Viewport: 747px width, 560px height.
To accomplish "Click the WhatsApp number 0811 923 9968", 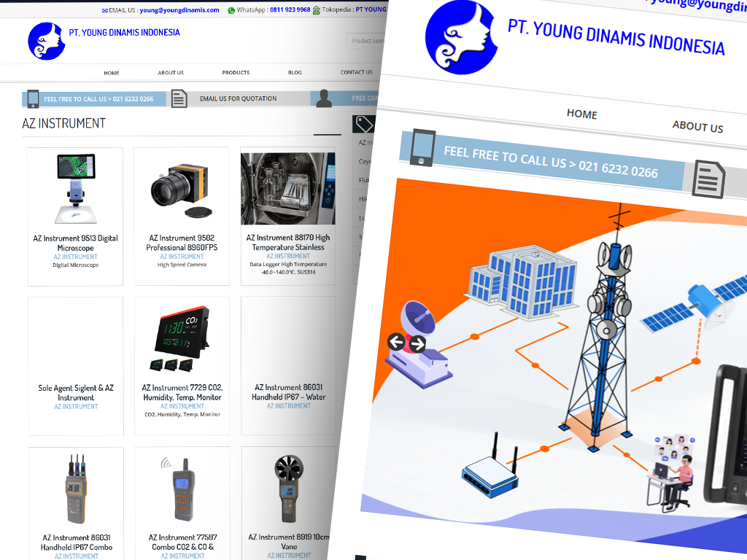I will click(290, 9).
